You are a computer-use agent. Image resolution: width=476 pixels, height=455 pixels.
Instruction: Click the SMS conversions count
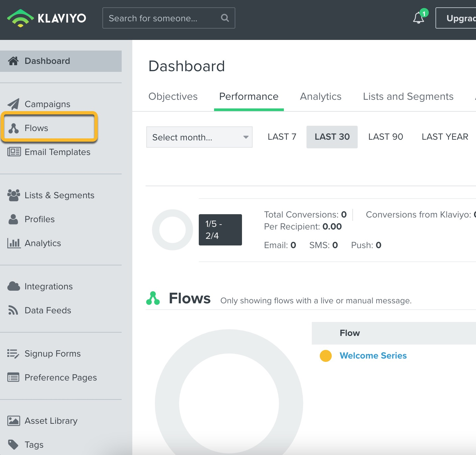pos(335,245)
